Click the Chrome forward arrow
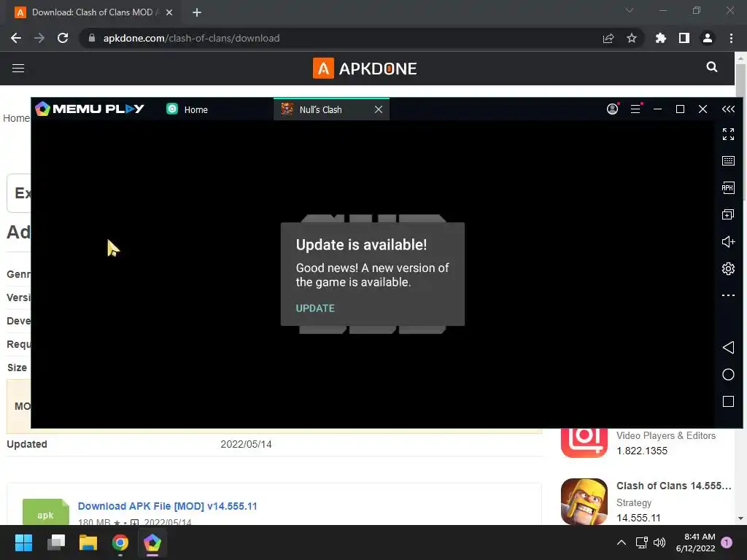 tap(39, 38)
